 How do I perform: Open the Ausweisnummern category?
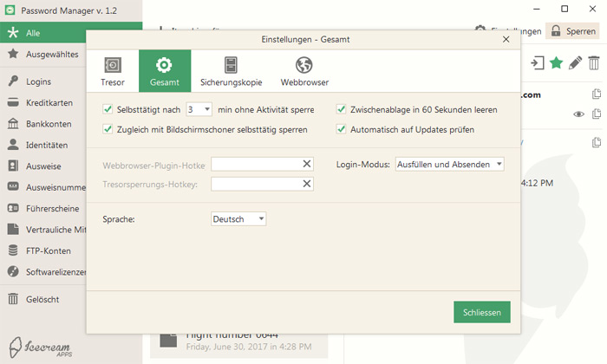pyautogui.click(x=43, y=187)
